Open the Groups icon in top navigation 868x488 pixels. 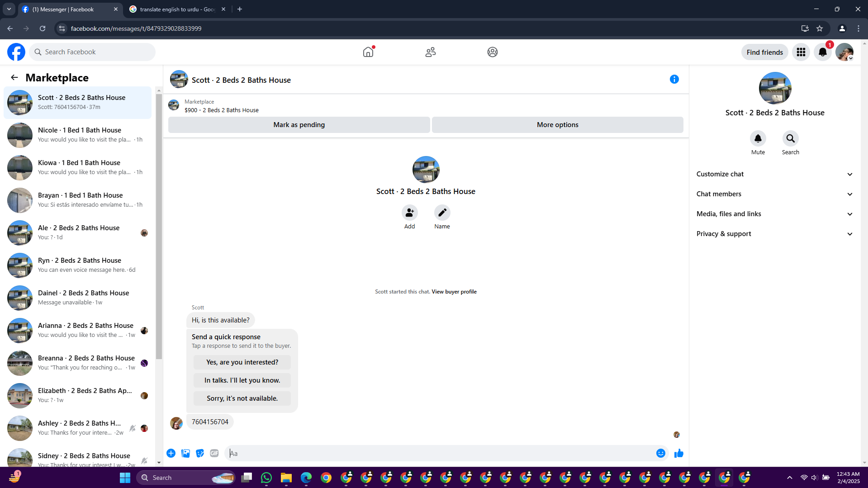coord(493,52)
